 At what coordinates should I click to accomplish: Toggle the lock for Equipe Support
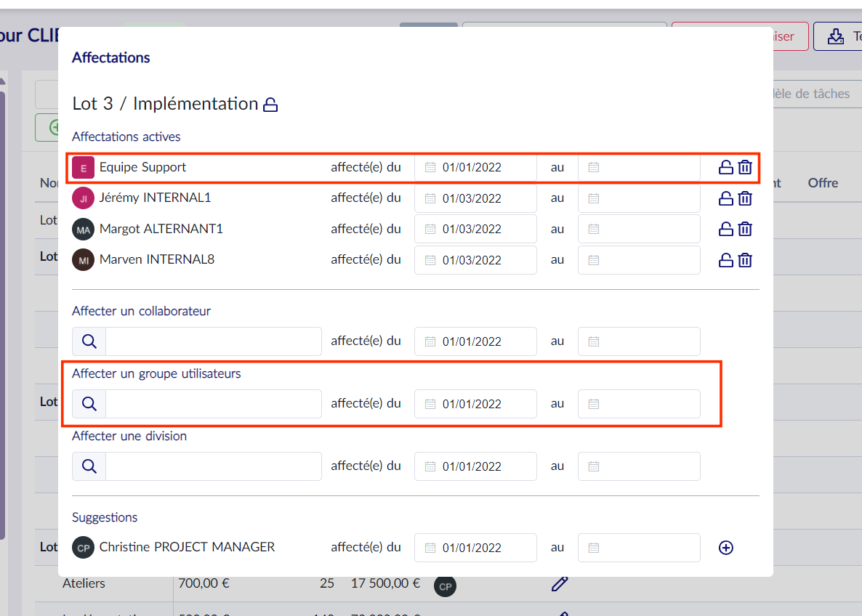point(725,168)
